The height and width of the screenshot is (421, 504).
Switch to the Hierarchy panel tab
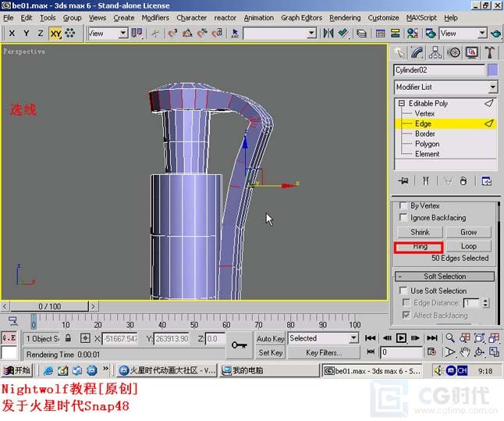435,53
